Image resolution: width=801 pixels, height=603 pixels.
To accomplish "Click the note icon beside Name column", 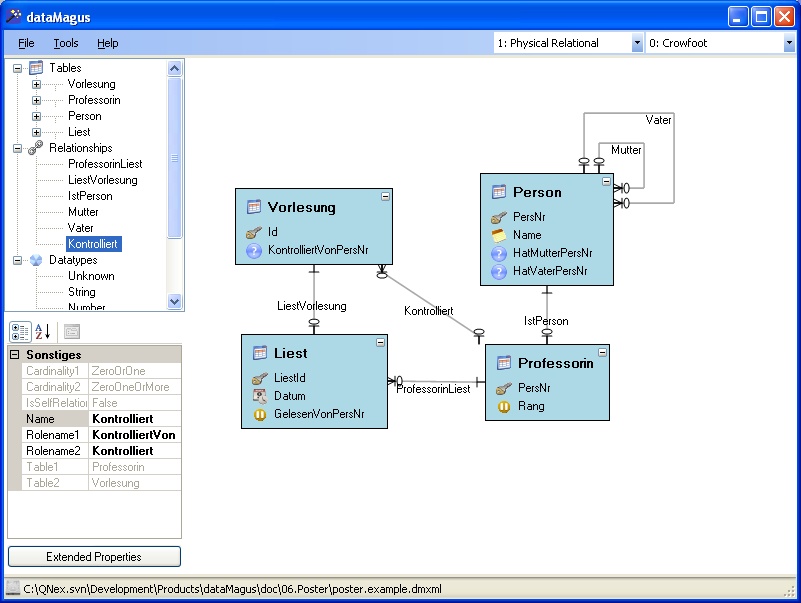I will click(499, 236).
